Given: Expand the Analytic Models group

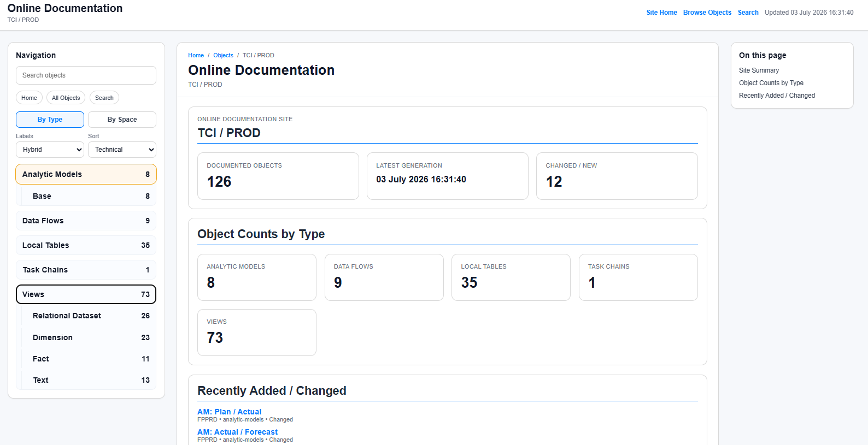Looking at the screenshot, I should point(86,174).
